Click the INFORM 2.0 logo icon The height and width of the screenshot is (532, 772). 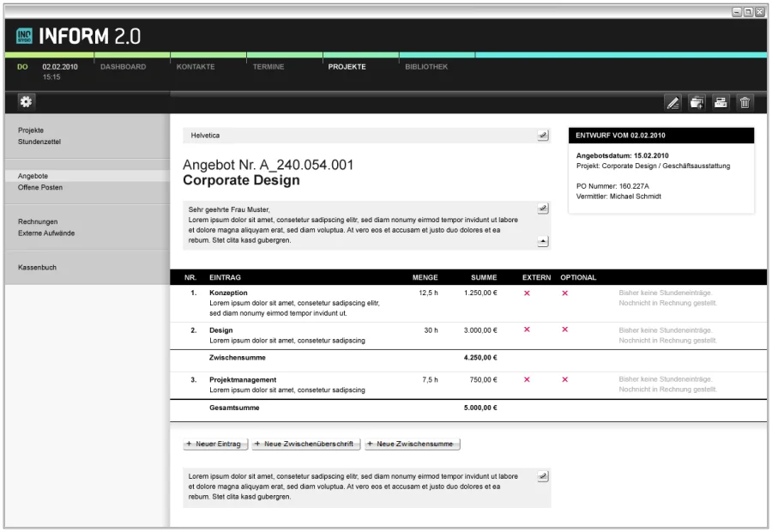click(x=26, y=37)
